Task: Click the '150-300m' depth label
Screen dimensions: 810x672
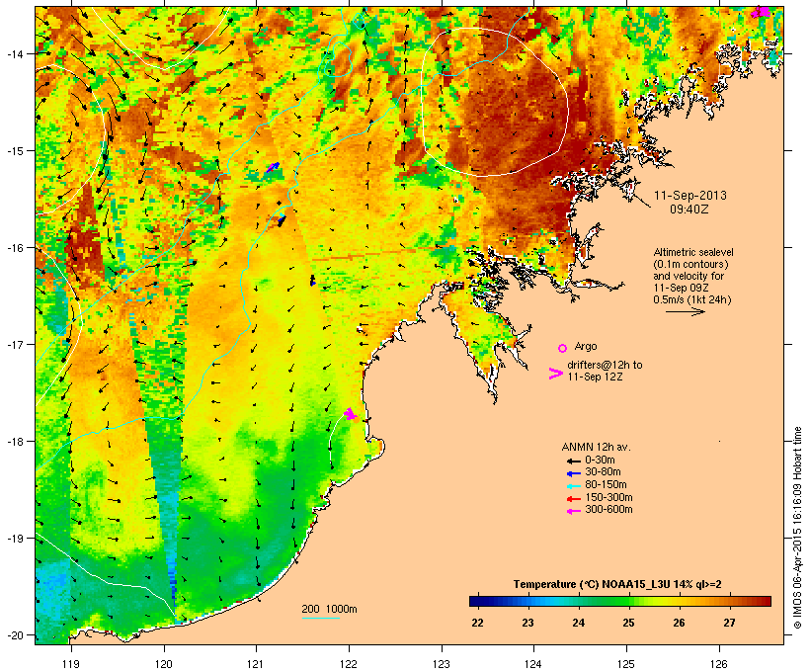Action: [608, 497]
